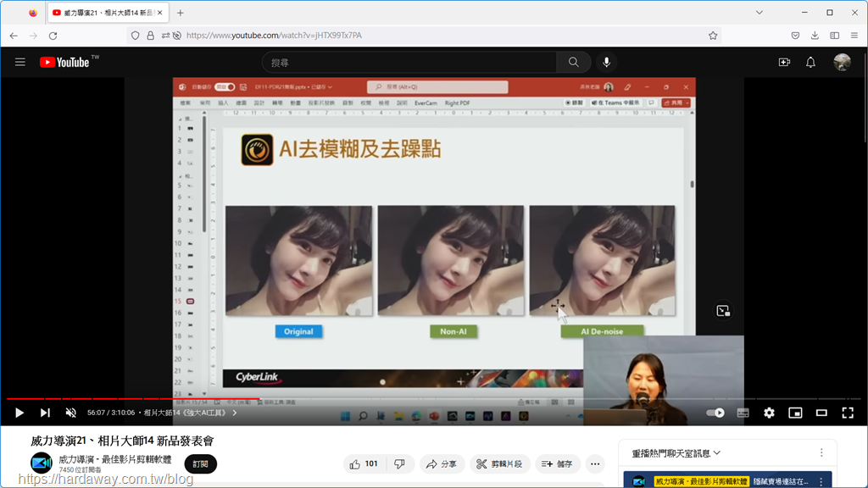868x488 pixels.
Task: Click the Firefox forward navigation arrow
Action: (x=33, y=36)
